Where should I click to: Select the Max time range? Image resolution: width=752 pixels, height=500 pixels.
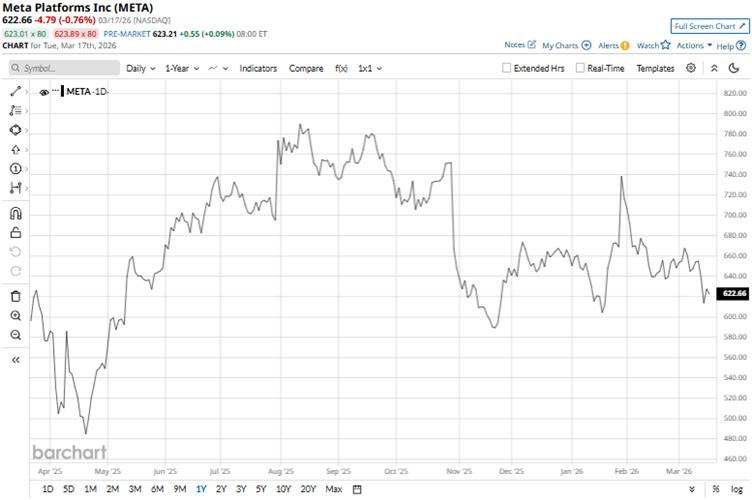coord(334,489)
